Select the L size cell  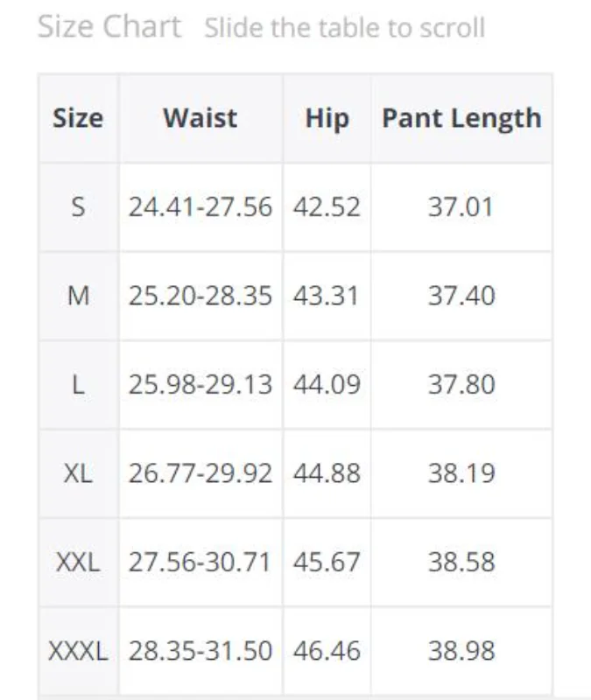click(x=78, y=385)
